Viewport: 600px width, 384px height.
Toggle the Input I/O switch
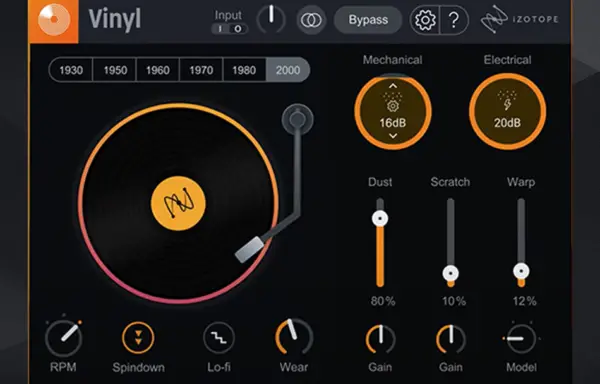(229, 29)
